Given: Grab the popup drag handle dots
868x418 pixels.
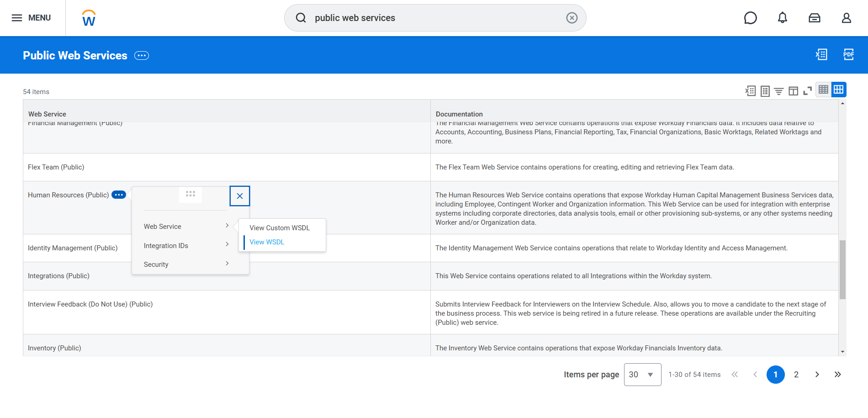Looking at the screenshot, I should [191, 194].
